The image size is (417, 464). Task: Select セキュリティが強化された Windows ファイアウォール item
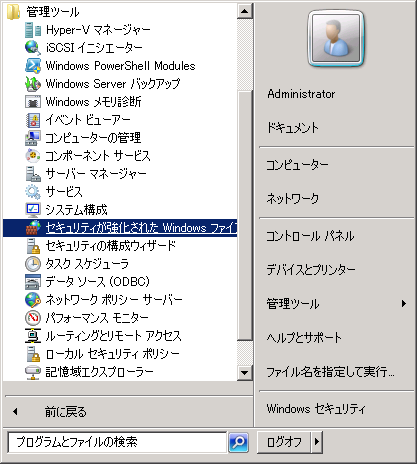point(120,228)
